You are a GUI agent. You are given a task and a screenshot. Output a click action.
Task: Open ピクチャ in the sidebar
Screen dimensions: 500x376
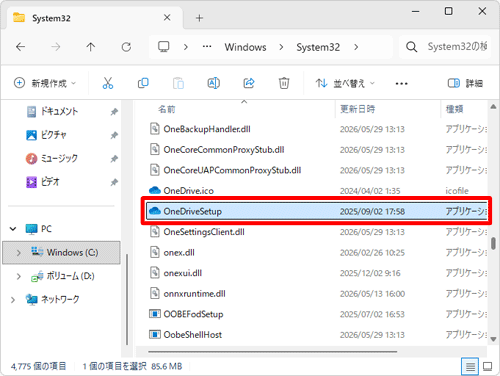coord(54,135)
